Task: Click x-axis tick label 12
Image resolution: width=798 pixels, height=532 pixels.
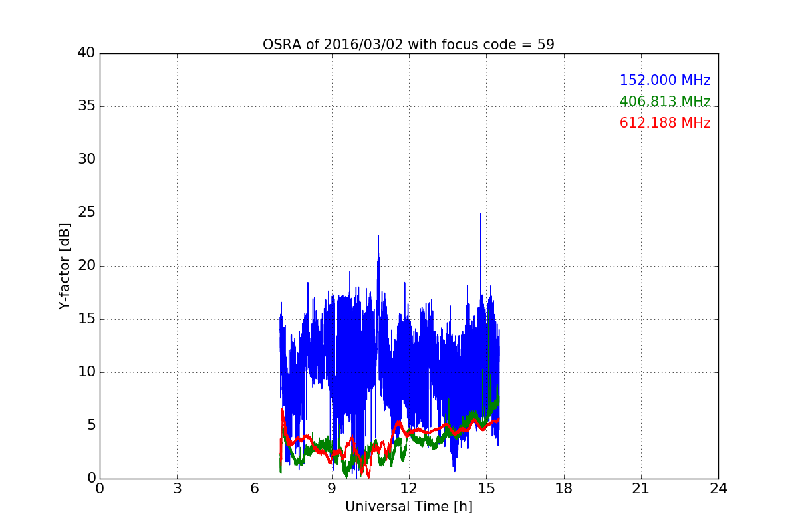Action: pyautogui.click(x=409, y=489)
